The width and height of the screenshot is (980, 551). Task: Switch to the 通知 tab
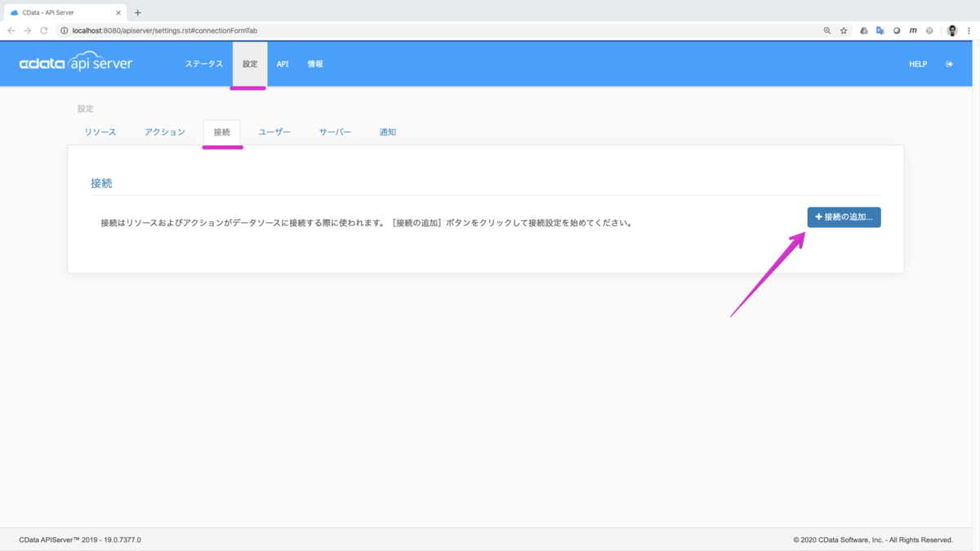tap(388, 132)
